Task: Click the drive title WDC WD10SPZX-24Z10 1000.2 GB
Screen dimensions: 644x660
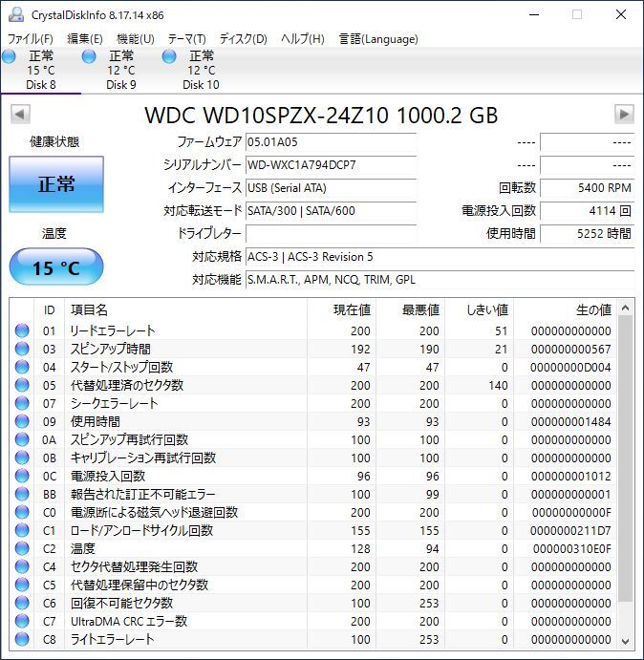Action: pos(321,115)
